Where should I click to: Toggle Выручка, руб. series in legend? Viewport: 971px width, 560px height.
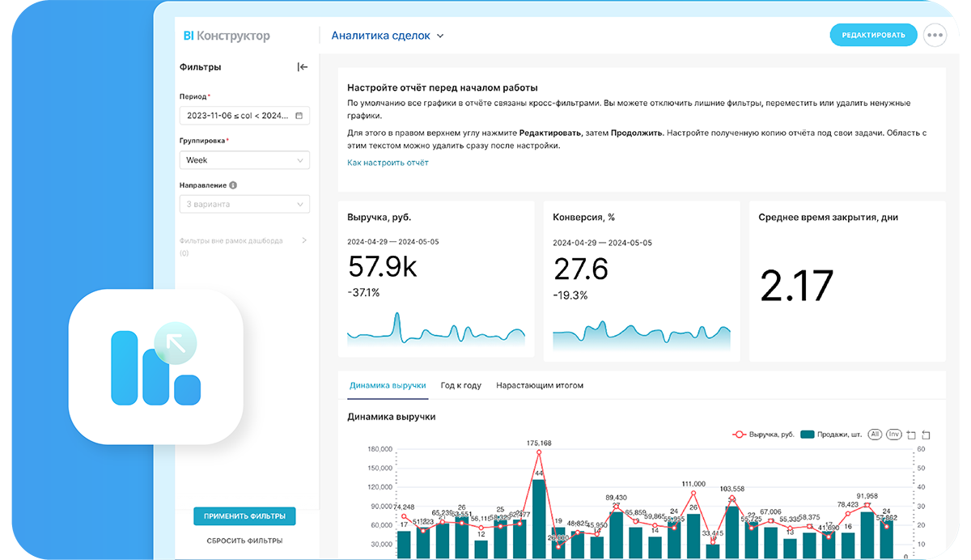coord(762,435)
